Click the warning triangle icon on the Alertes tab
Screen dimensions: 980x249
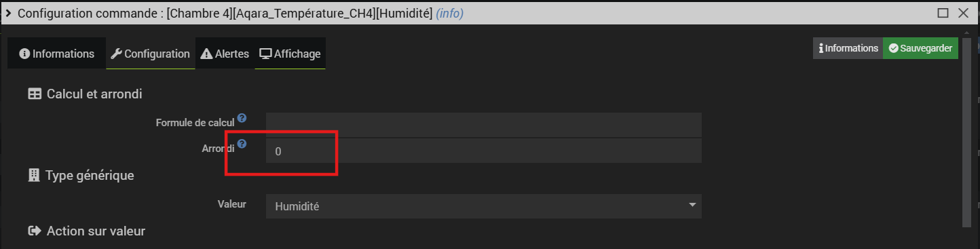206,54
